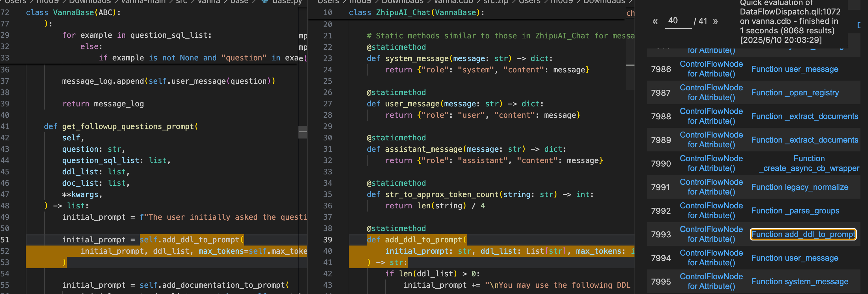
Task: Click def get_followup_questions_prompt on line 41
Action: [x=121, y=127]
